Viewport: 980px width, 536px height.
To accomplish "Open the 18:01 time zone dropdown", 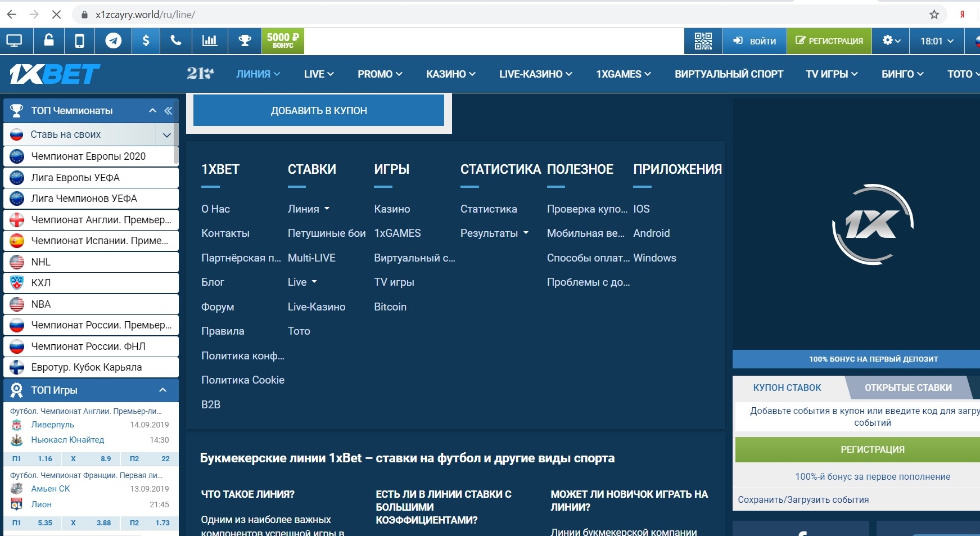I will pos(937,41).
